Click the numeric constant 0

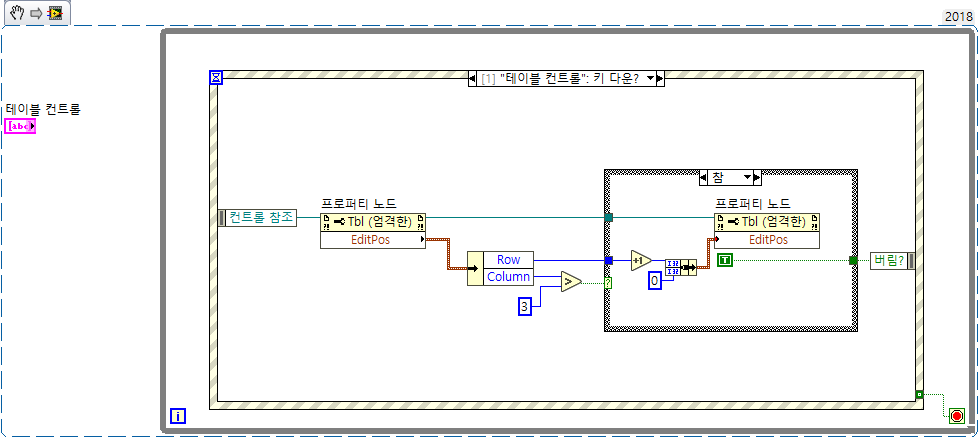coord(654,281)
